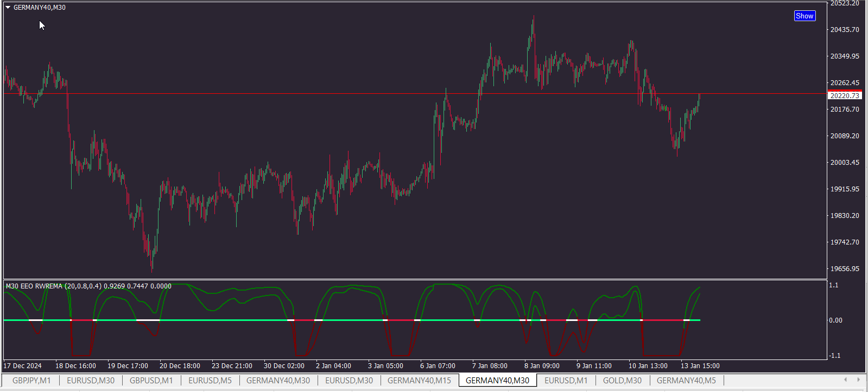Click the 18 Dec 16:00 time label

pos(75,366)
